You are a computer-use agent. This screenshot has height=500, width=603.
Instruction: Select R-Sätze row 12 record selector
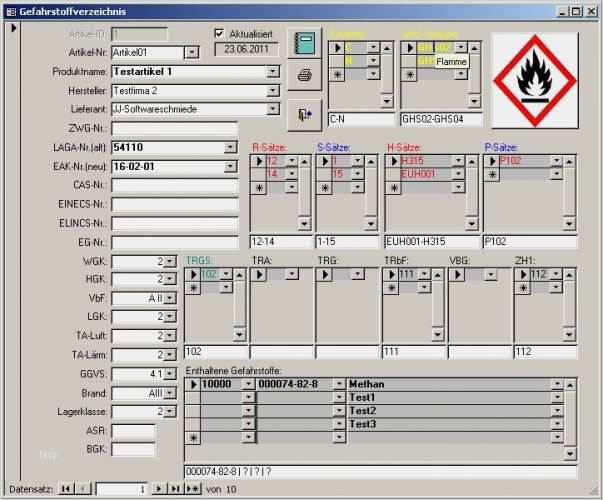258,161
